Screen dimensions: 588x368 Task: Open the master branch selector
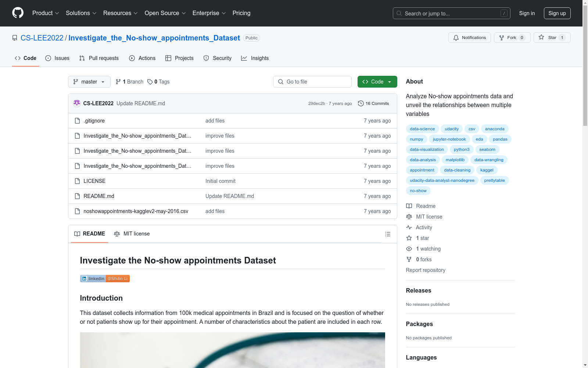89,82
